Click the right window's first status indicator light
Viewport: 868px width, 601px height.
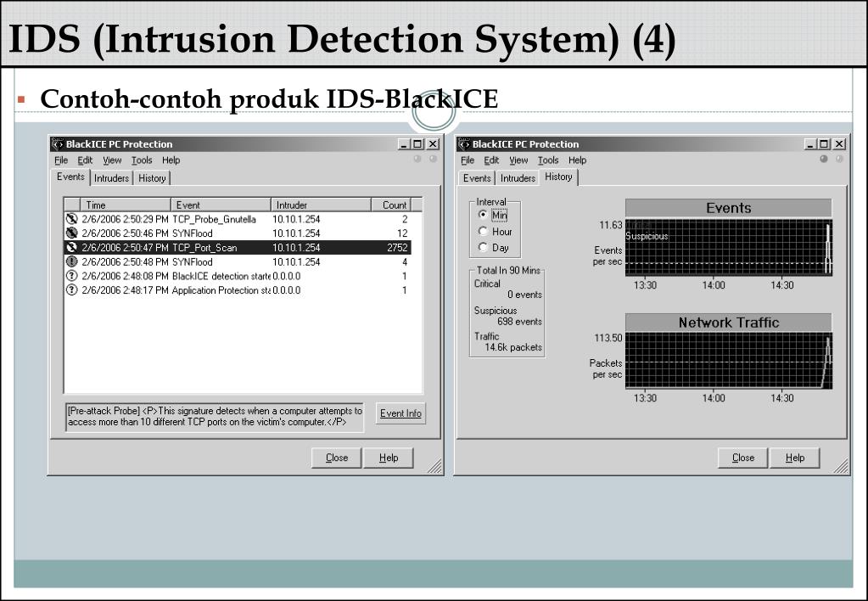click(x=824, y=160)
